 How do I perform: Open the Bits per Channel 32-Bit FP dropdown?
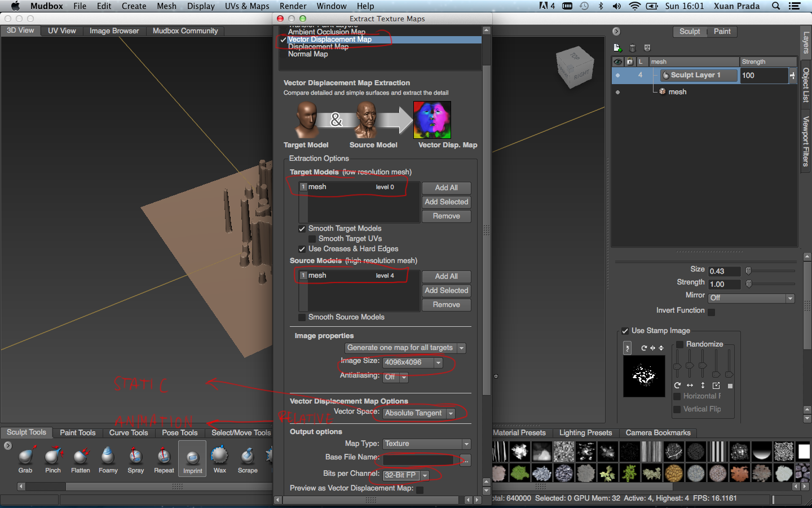406,475
